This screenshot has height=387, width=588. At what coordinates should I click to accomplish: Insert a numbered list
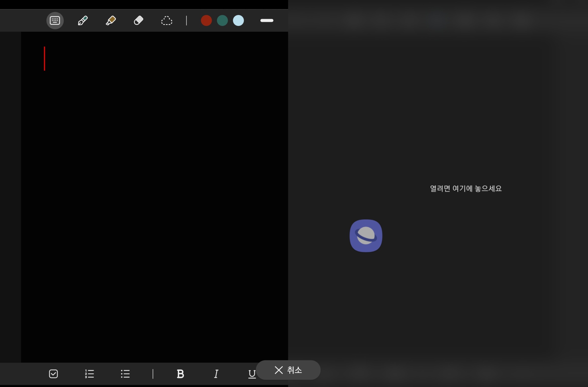tap(89, 374)
